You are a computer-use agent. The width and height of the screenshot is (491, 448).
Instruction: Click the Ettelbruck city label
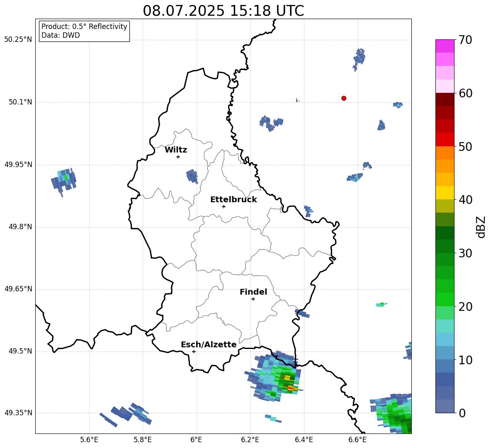233,200
